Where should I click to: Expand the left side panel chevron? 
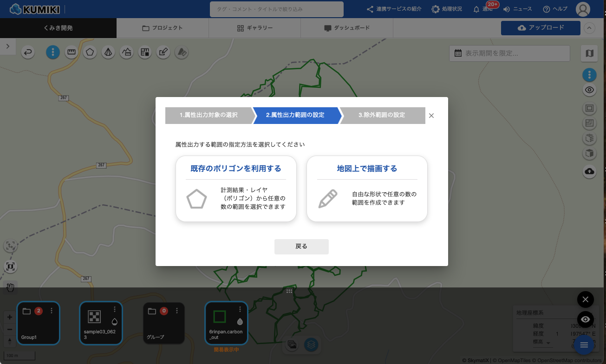coord(8,46)
